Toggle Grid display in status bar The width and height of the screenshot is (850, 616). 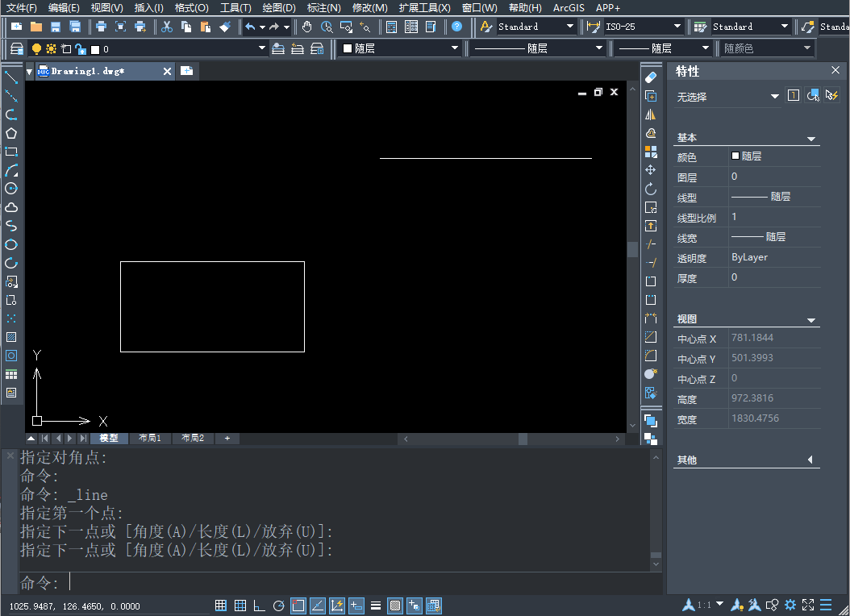(x=240, y=606)
